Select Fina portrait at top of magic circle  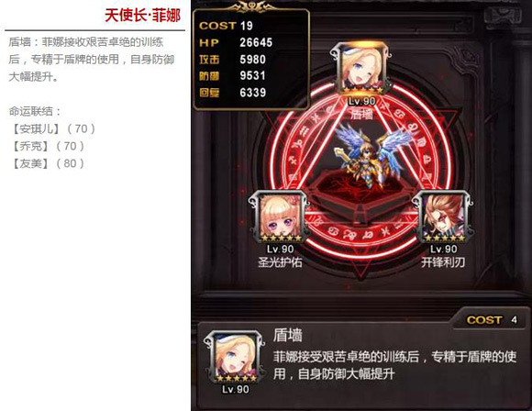click(x=360, y=70)
